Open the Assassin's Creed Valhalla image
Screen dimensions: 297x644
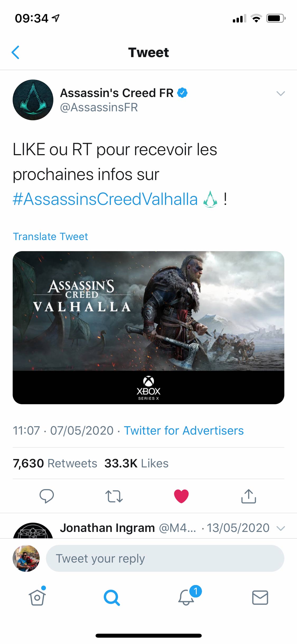pos(148,327)
